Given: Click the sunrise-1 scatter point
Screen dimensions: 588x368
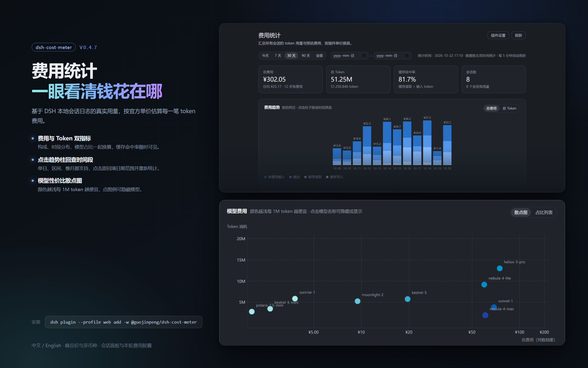Looking at the screenshot, I should [x=295, y=299].
